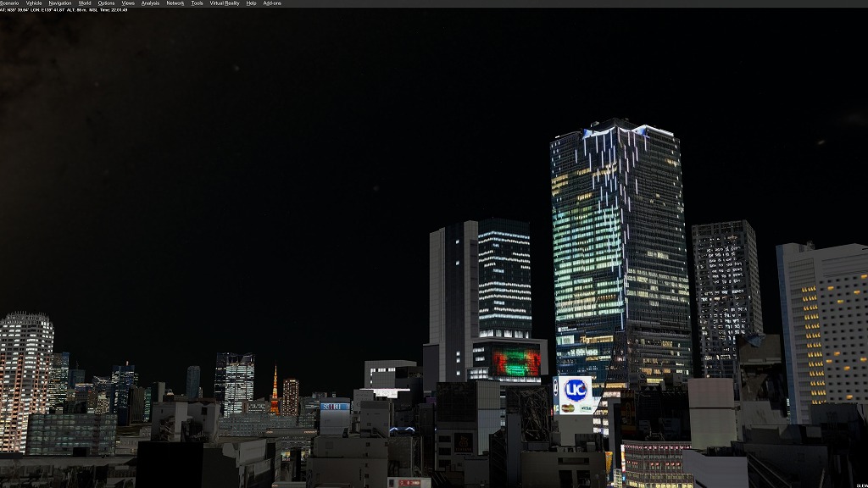Open the Virtual Reality menu
Viewport: 868px width, 488px height.
[x=225, y=3]
